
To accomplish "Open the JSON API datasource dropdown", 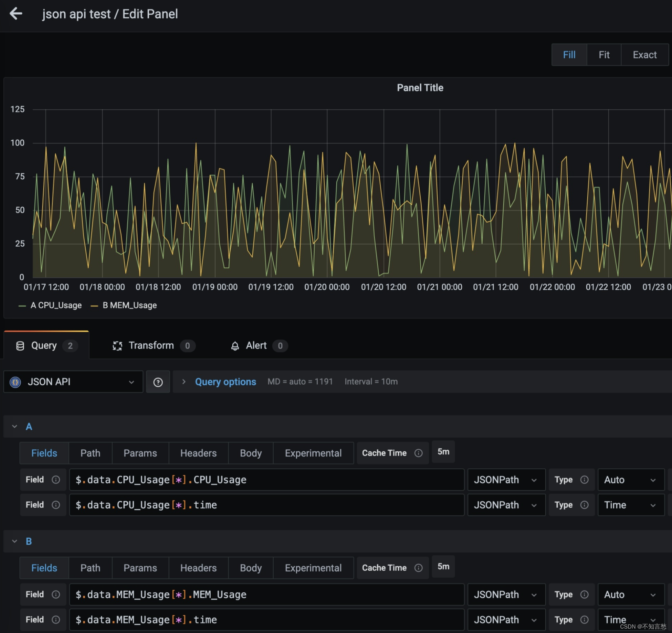I will tap(73, 382).
